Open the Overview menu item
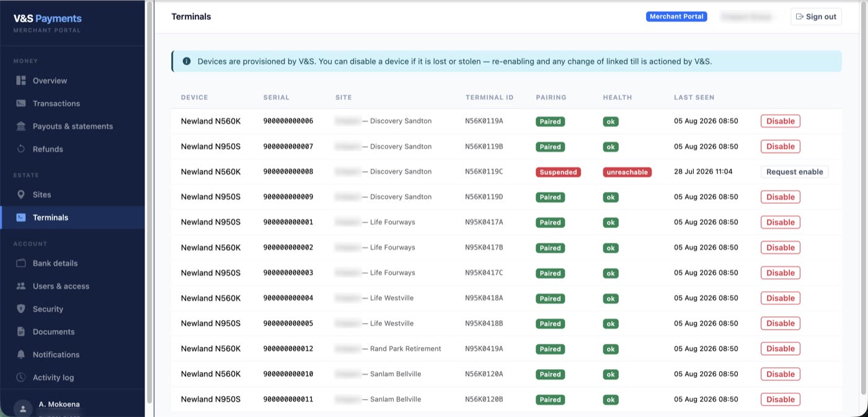Image resolution: width=868 pixels, height=417 pixels. [x=73, y=81]
